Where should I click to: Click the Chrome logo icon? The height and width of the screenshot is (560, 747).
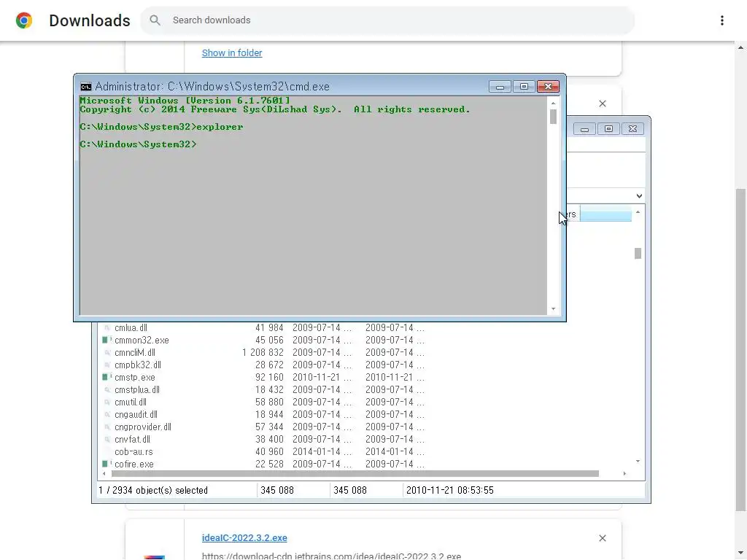point(24,20)
